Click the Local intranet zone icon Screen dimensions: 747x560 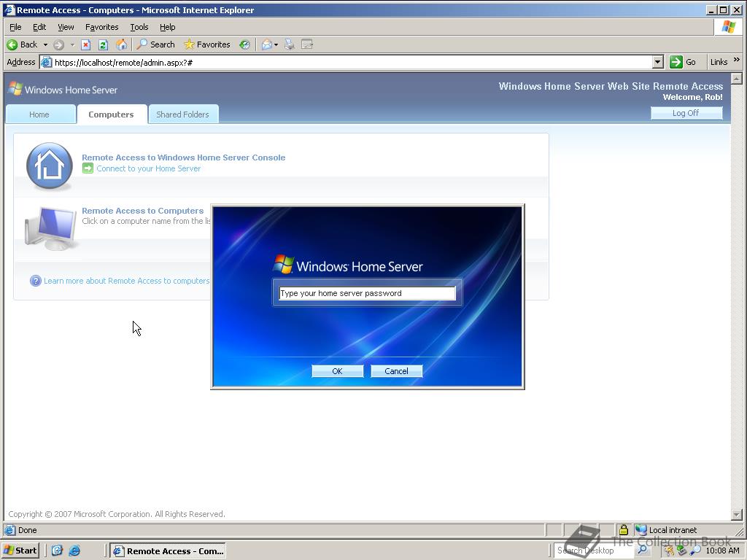641,529
